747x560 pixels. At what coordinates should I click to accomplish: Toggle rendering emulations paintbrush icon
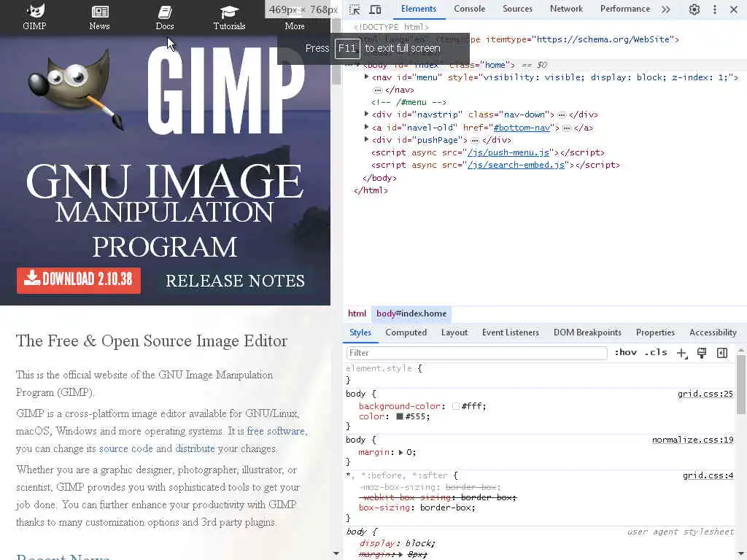702,353
